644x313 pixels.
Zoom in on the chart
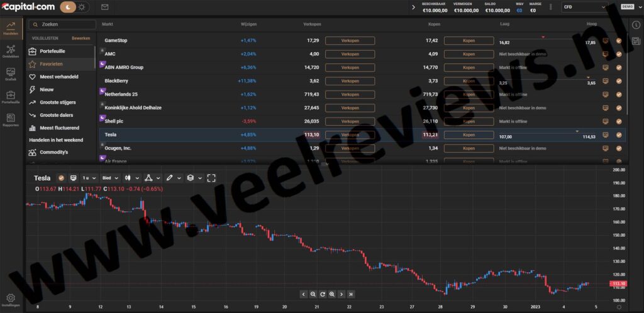(x=331, y=294)
